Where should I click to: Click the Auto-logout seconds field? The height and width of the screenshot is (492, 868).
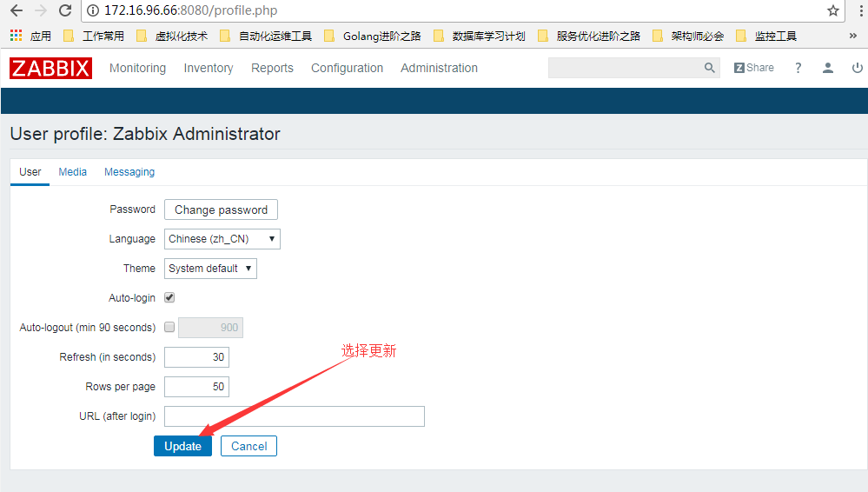210,328
